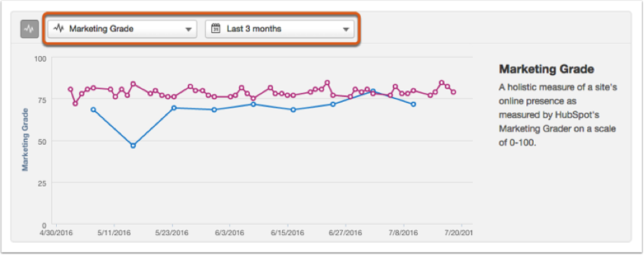Click the Last 3 months dropdown arrow

[x=346, y=29]
